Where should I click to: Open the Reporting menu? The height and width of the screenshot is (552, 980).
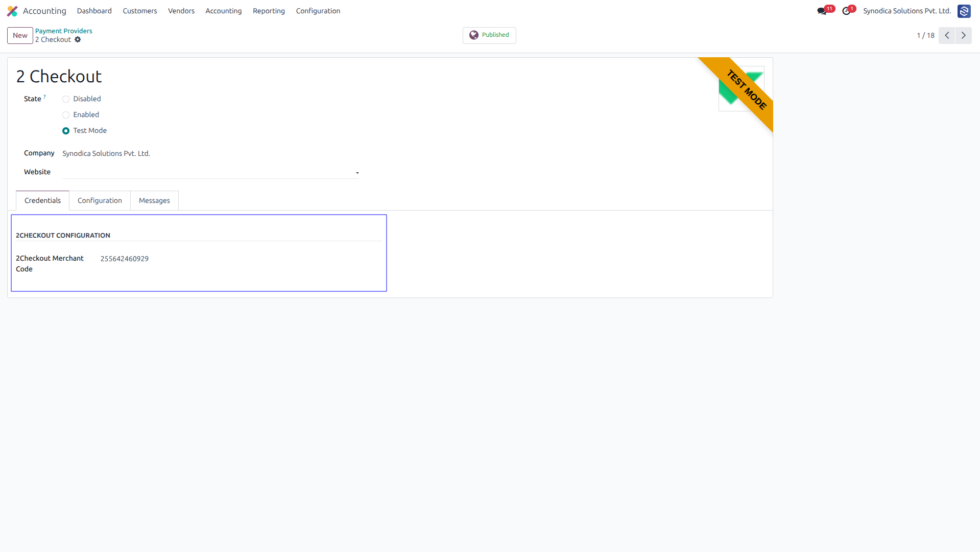point(269,11)
